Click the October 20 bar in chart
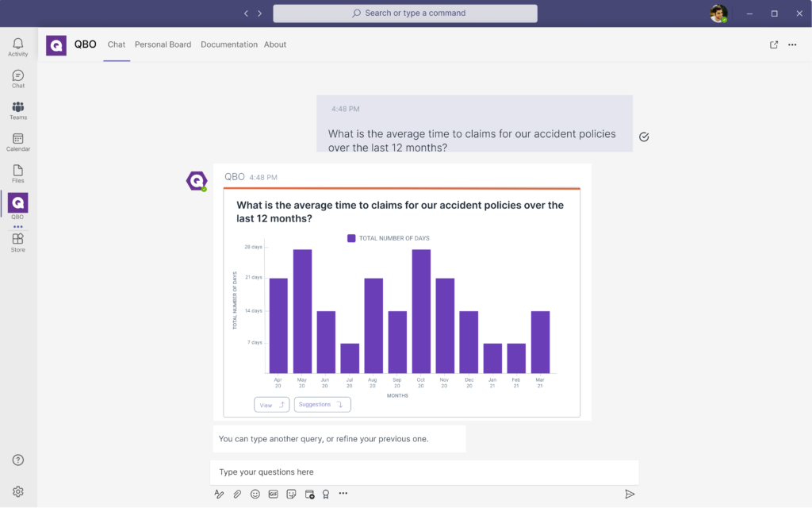 coord(421,311)
